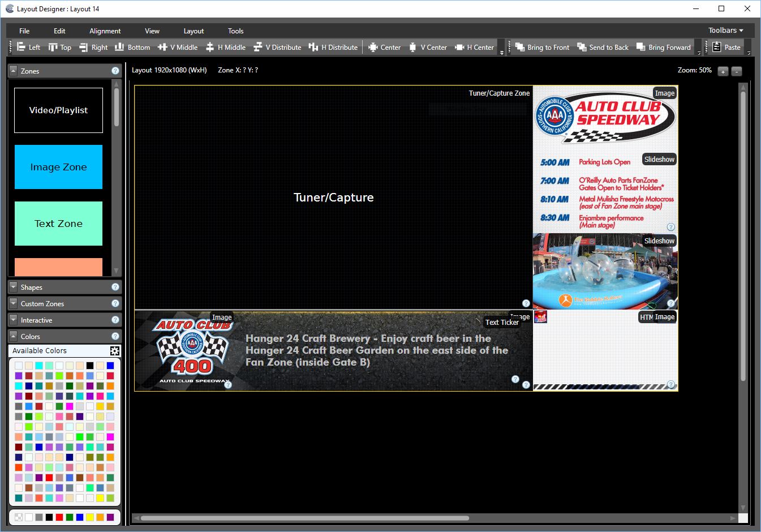The width and height of the screenshot is (761, 532).
Task: Click help icon on schedule slideshow zone
Action: point(671,227)
